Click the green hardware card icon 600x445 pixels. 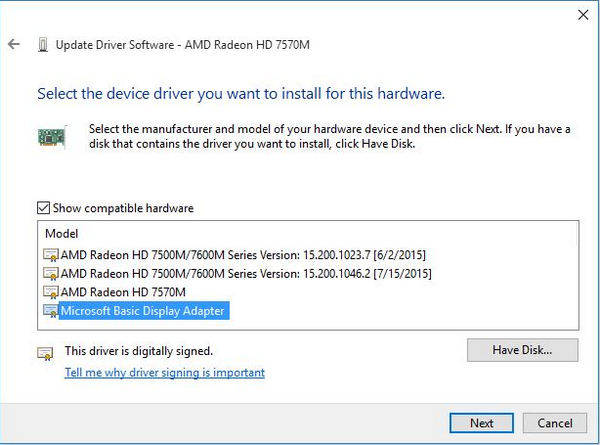[52, 137]
